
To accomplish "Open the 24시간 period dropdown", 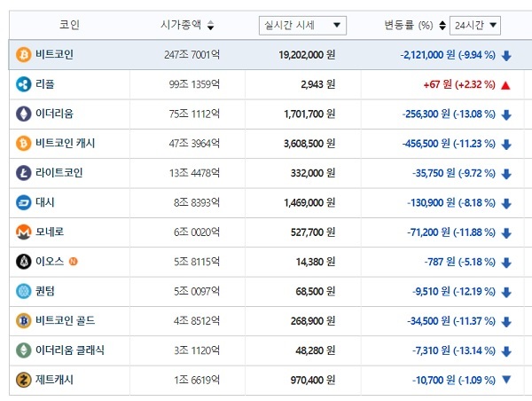I will pyautogui.click(x=475, y=26).
